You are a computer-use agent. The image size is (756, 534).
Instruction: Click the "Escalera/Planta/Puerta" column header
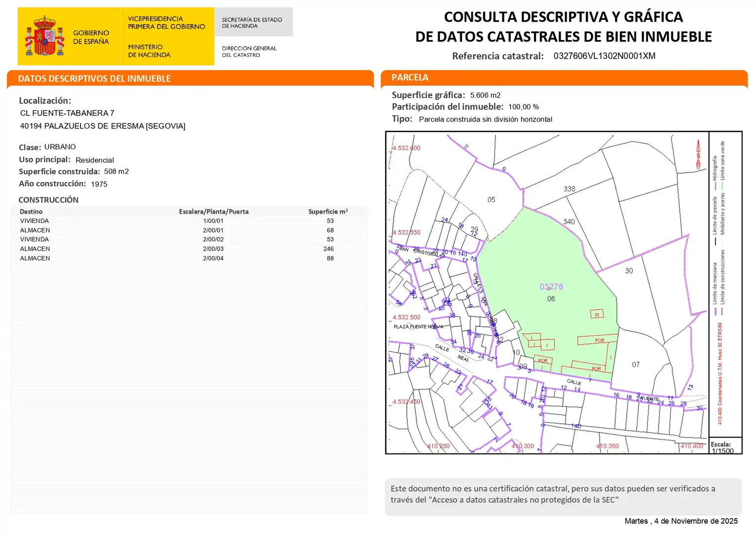click(x=214, y=212)
